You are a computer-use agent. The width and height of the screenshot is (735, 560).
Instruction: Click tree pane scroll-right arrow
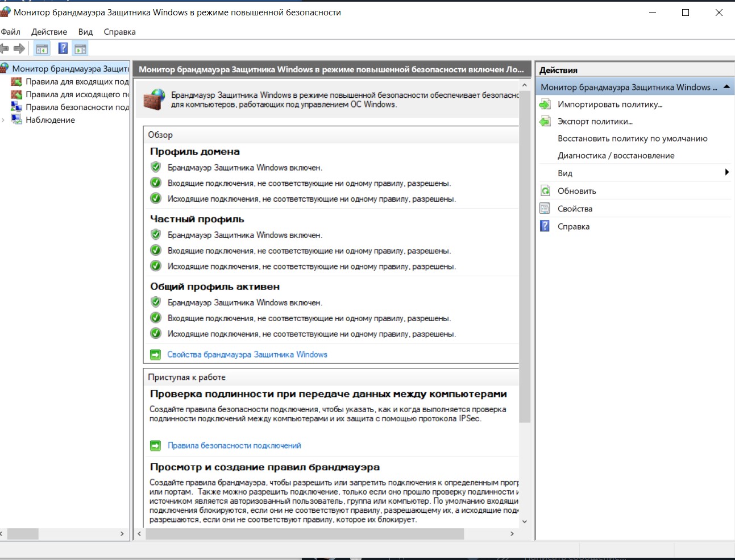(122, 534)
